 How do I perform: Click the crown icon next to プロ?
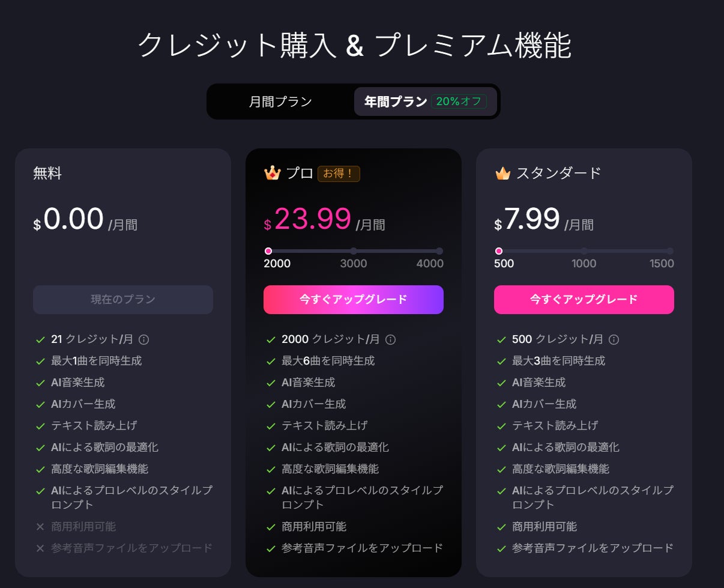click(272, 173)
